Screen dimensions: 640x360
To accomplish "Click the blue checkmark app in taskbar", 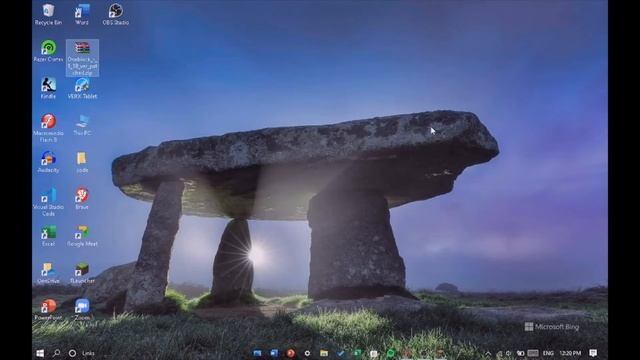I will click(x=341, y=353).
